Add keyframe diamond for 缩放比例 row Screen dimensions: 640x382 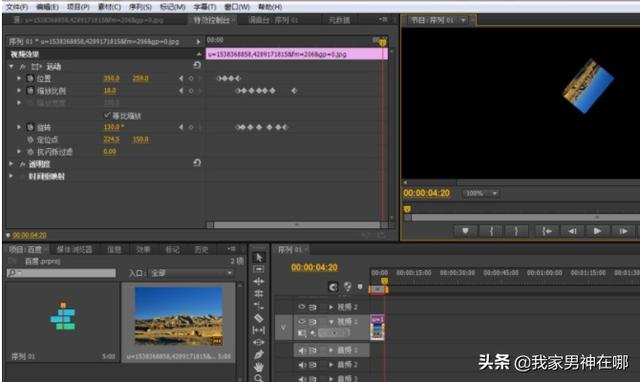coord(191,91)
